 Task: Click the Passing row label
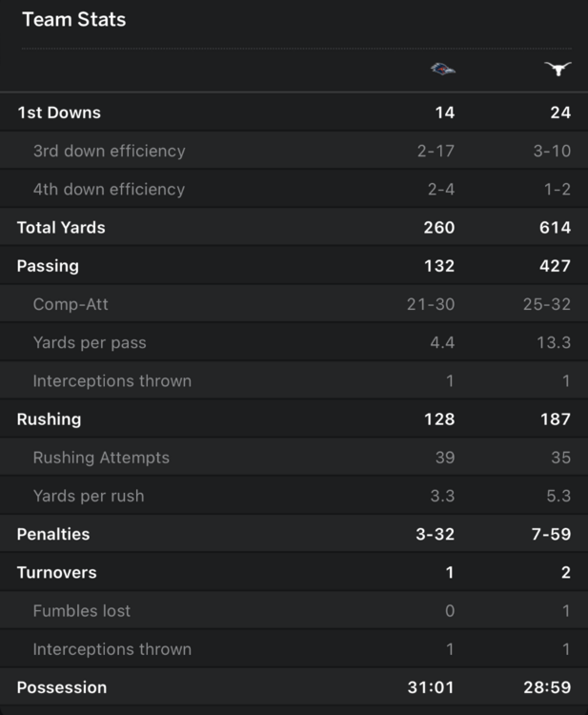(x=48, y=266)
